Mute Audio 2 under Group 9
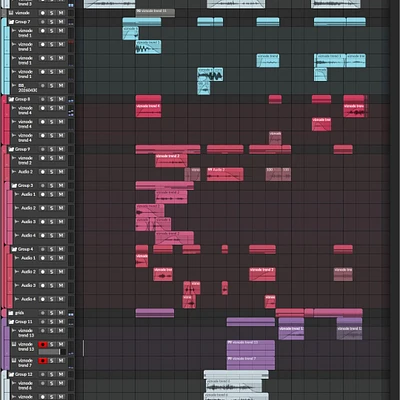 click(61, 172)
